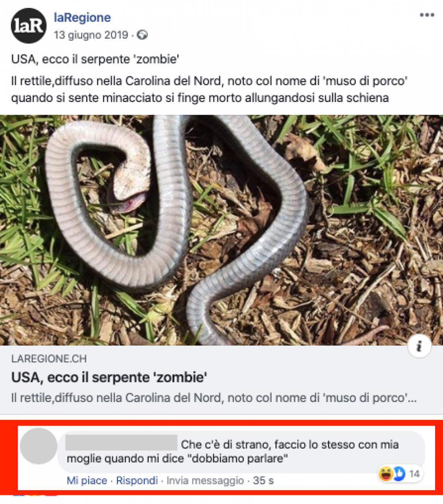443x504 pixels.
Task: Click the redacted commenter name
Action: (121, 443)
